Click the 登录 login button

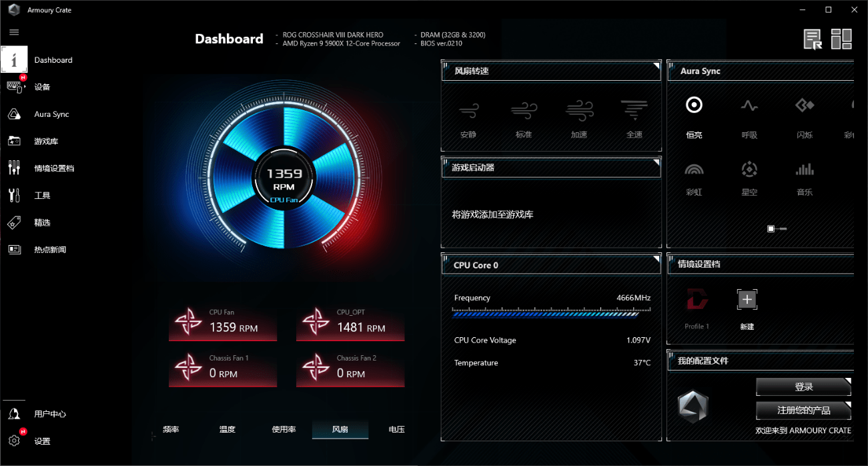(803, 387)
